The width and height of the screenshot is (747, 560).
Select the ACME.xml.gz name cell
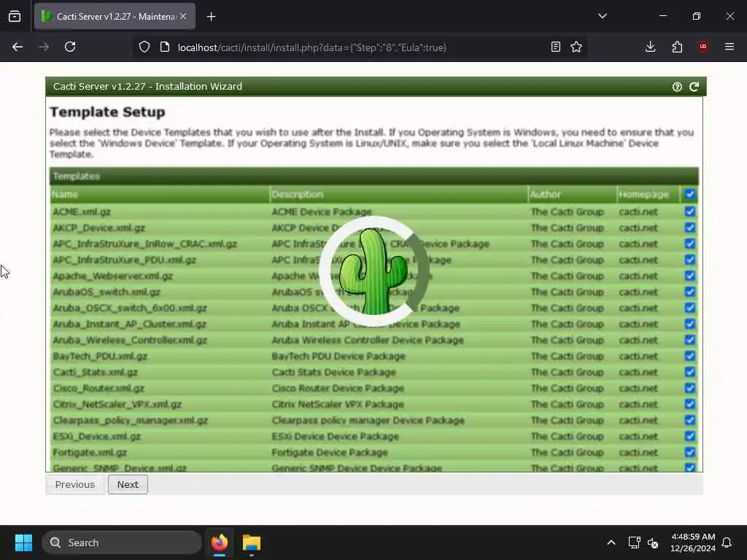point(82,212)
